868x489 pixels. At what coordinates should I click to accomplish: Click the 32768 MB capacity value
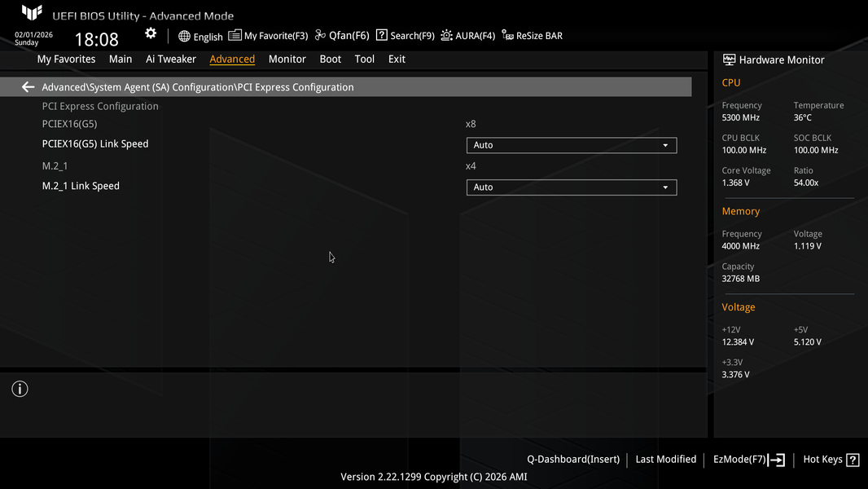(x=740, y=279)
